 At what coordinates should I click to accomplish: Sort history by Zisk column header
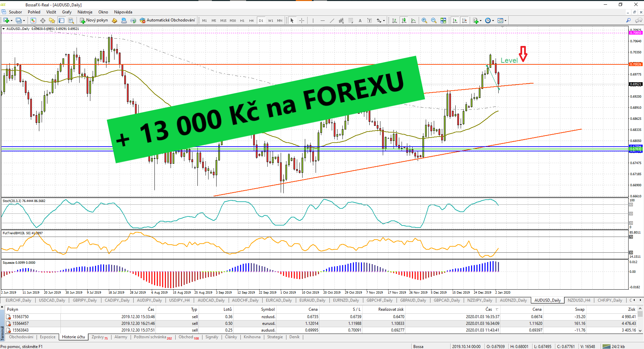631,309
